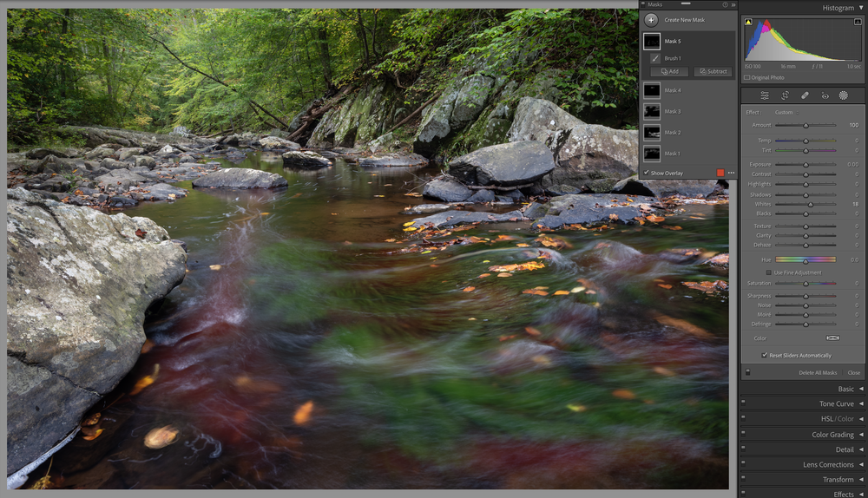Click the Color swatch box in mask effects
The height and width of the screenshot is (498, 868).
click(832, 338)
